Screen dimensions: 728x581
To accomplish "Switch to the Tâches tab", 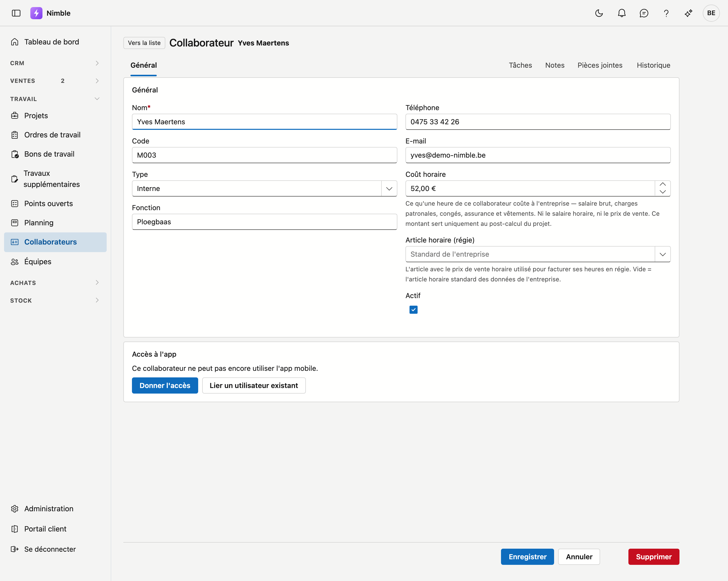I will tap(520, 65).
